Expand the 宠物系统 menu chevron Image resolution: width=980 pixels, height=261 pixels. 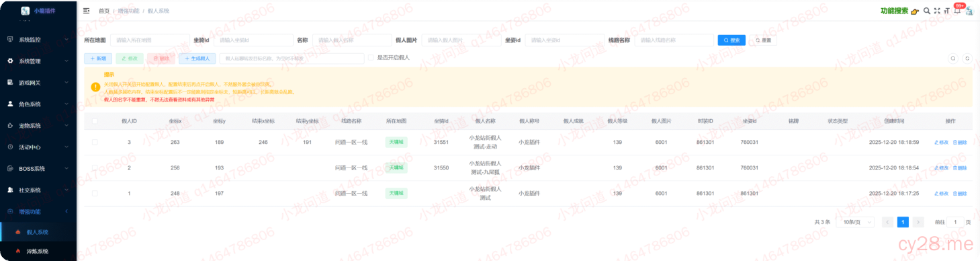pos(66,126)
